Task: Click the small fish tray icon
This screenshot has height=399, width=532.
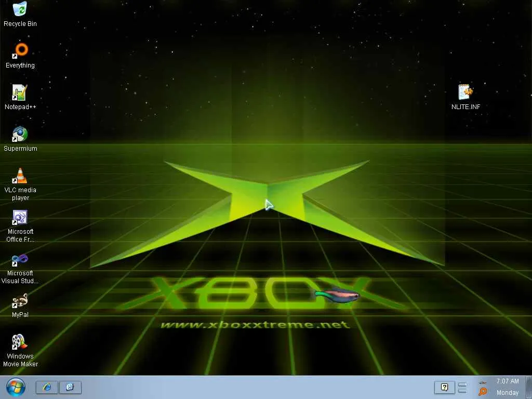Action: click(x=483, y=383)
